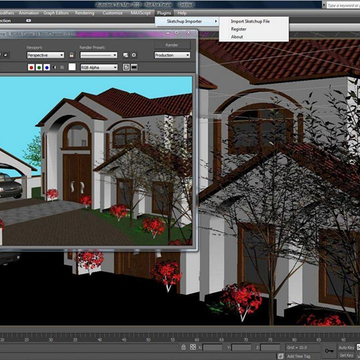
Task: Click the Grid = 10.0 status text
Action: [x=297, y=347]
